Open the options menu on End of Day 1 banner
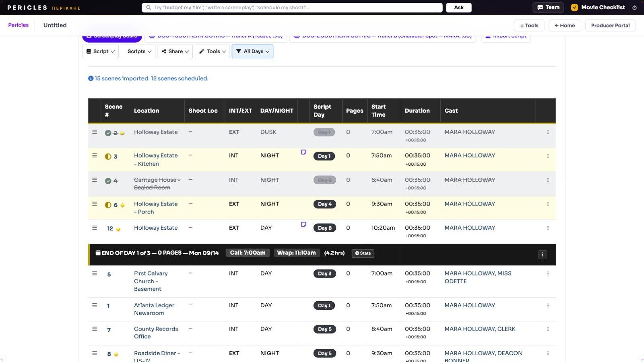 click(x=542, y=254)
